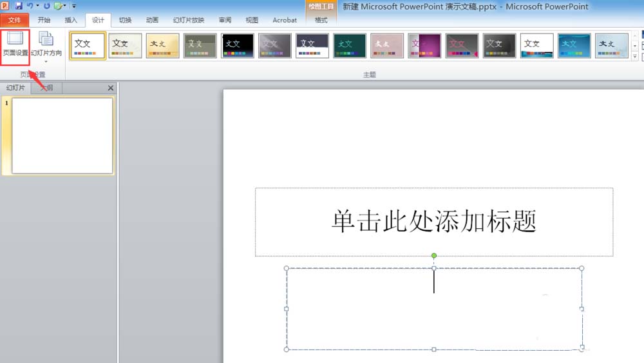Screen dimensions: 644x363
Task: Expand the Undo history dropdown arrow
Action: click(37, 6)
